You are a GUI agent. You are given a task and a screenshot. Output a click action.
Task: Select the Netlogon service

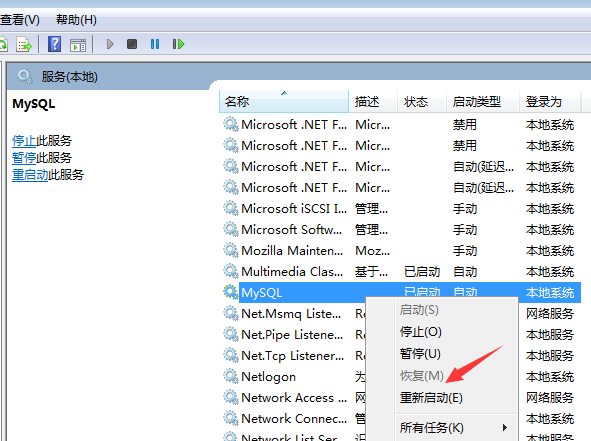pos(268,377)
